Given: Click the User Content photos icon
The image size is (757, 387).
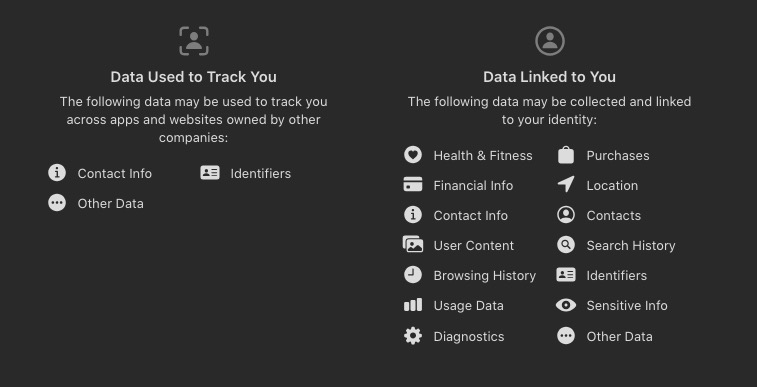Looking at the screenshot, I should click(x=413, y=244).
